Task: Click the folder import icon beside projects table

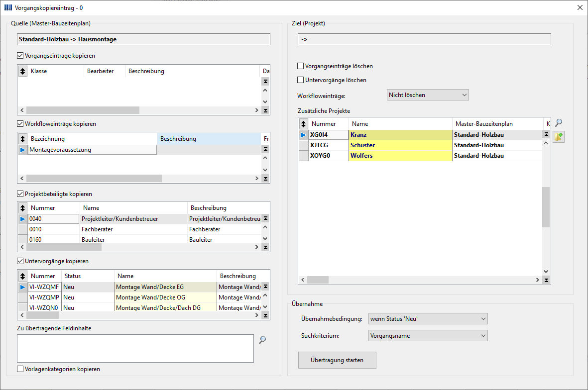Action: pos(558,137)
